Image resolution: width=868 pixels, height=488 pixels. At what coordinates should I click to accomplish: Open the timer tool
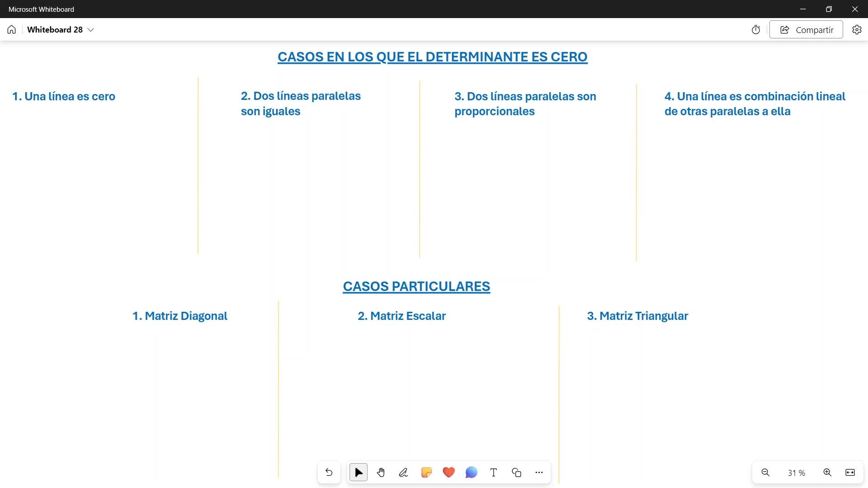[756, 30]
